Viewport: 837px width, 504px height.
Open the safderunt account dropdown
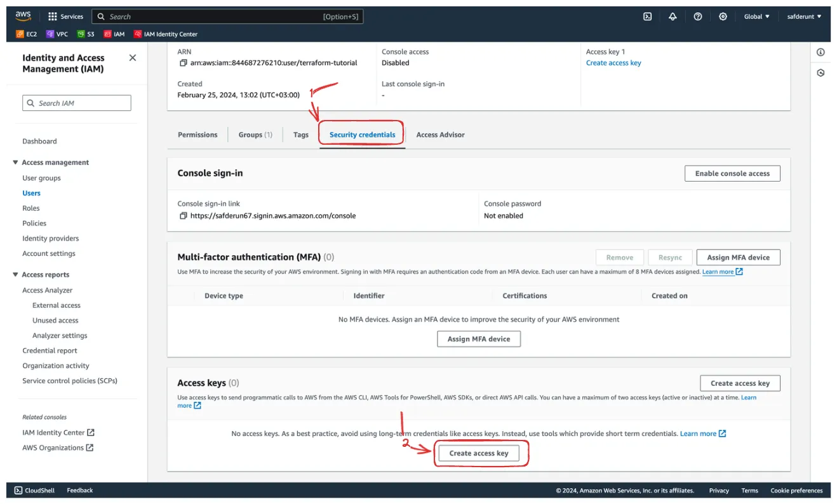click(804, 17)
